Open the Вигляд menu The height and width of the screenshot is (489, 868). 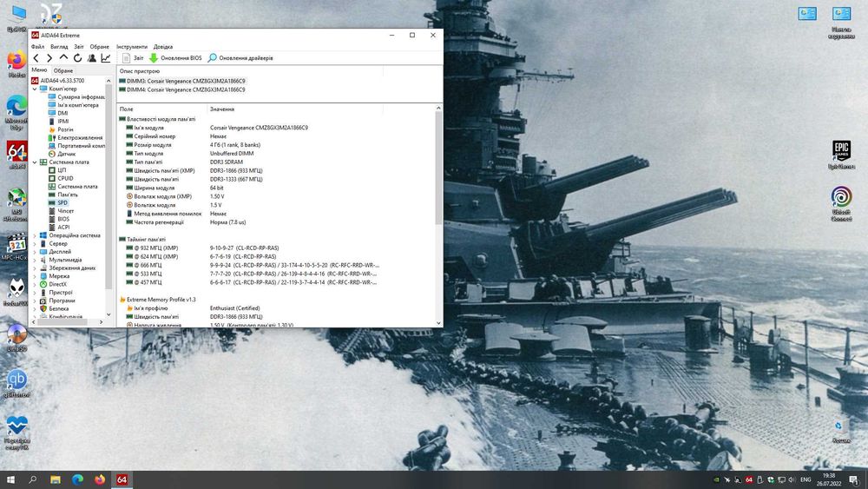click(x=59, y=47)
